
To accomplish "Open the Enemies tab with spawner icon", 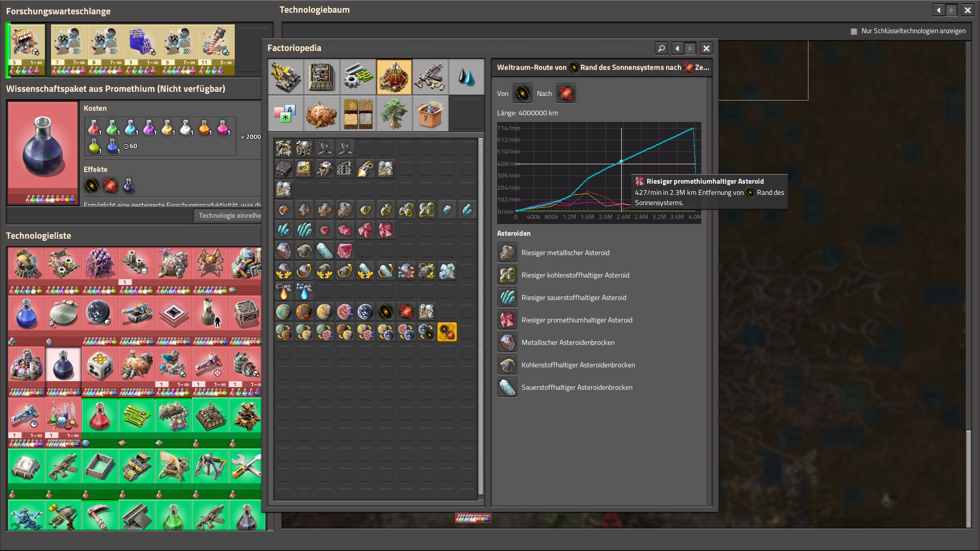I will pos(322,113).
